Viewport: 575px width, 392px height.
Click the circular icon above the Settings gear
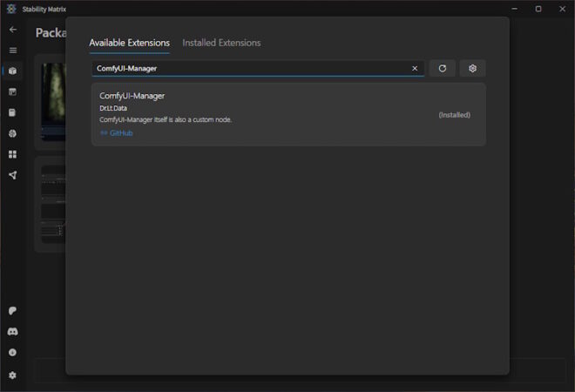click(12, 353)
